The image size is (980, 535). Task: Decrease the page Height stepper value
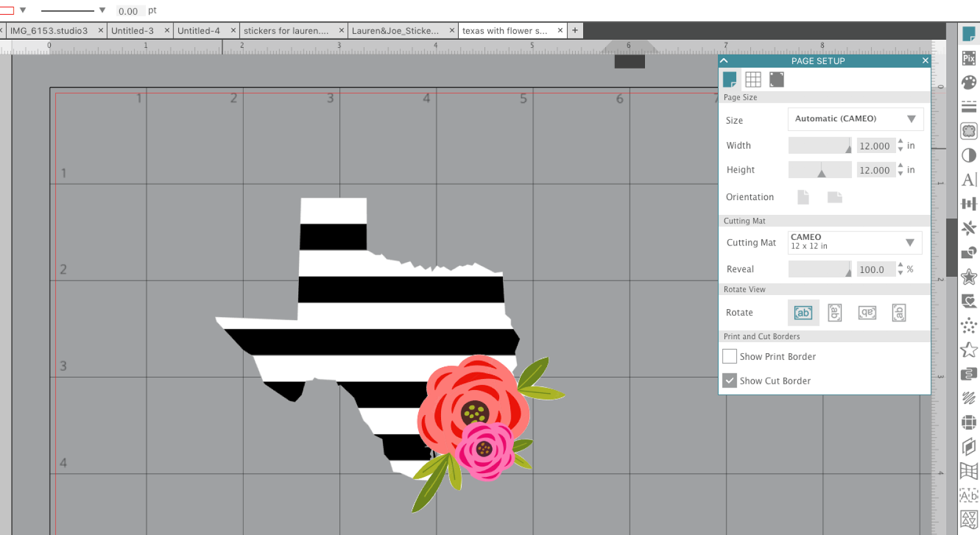900,174
